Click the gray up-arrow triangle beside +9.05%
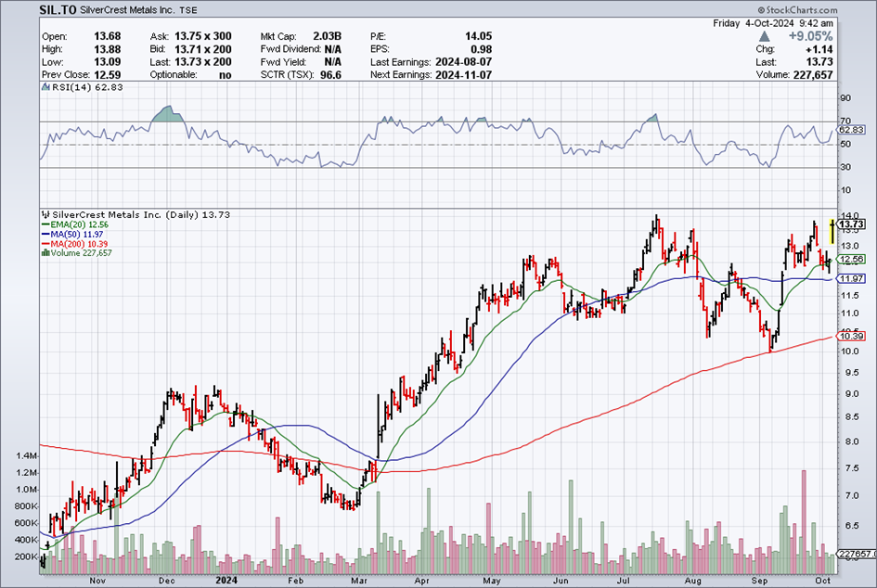Screen dimensions: 877x588 (x=765, y=36)
